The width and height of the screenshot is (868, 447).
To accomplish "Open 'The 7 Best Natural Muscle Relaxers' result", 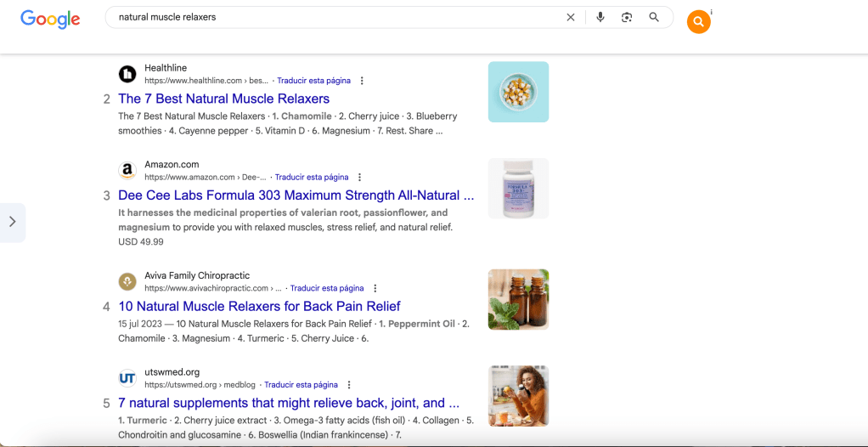I will 223,99.
